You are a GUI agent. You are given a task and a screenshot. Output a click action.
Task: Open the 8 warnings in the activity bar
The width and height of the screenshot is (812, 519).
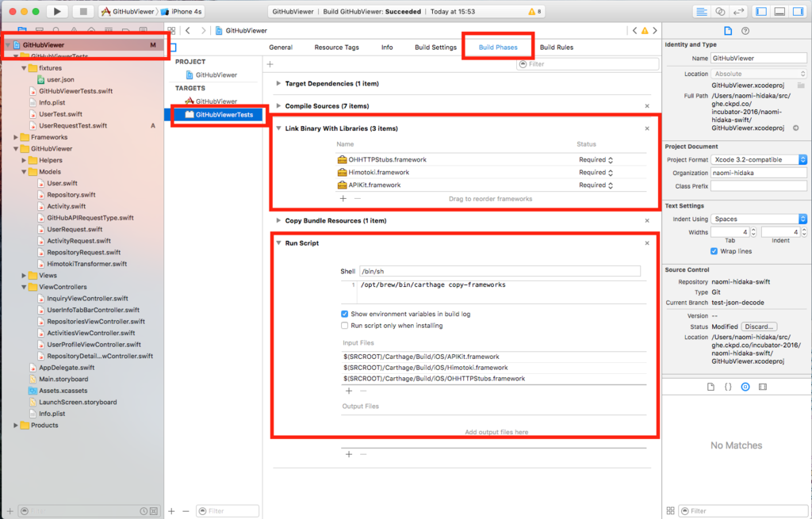pos(534,11)
